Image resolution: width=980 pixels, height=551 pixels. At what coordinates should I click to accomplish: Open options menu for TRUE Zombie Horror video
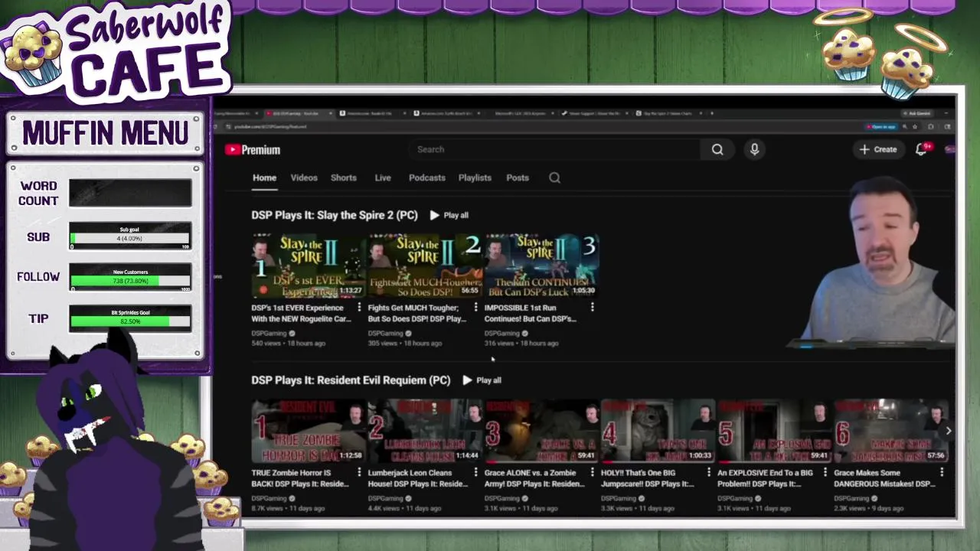[x=359, y=473]
